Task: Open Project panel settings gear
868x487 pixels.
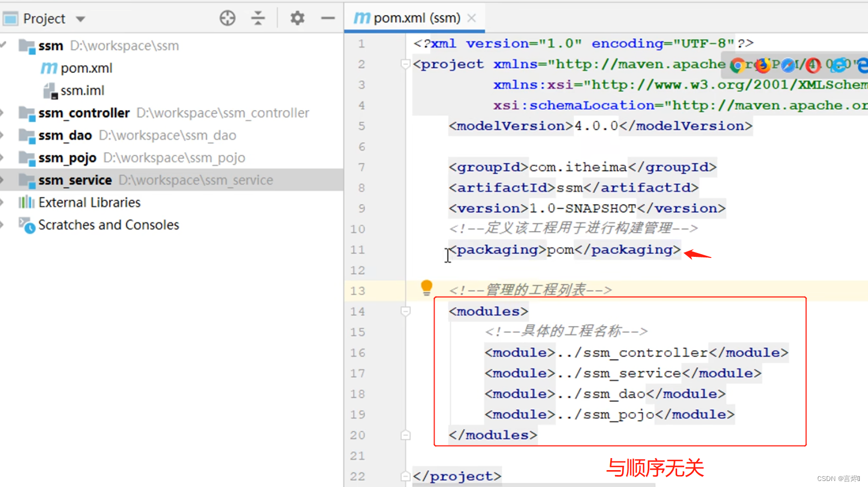Action: point(297,18)
